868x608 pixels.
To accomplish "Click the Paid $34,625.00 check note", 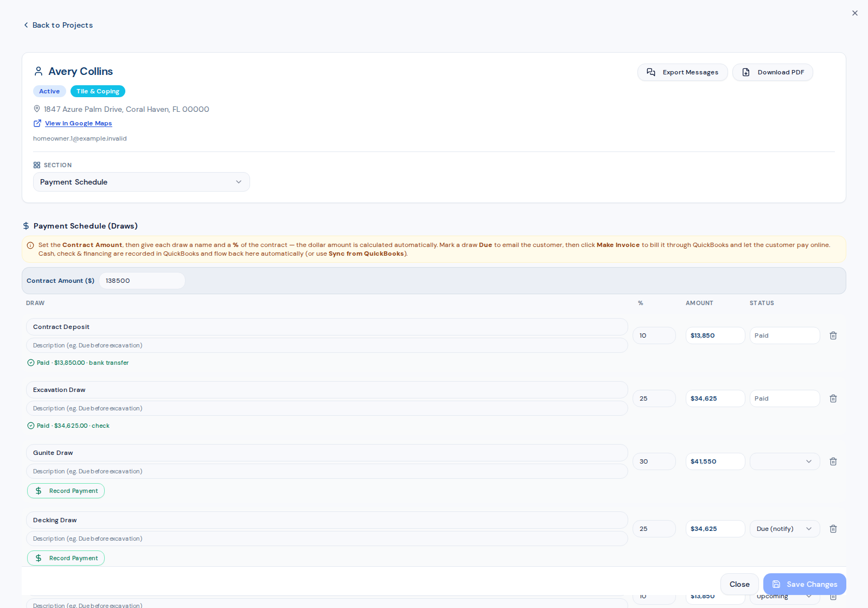I will [68, 426].
